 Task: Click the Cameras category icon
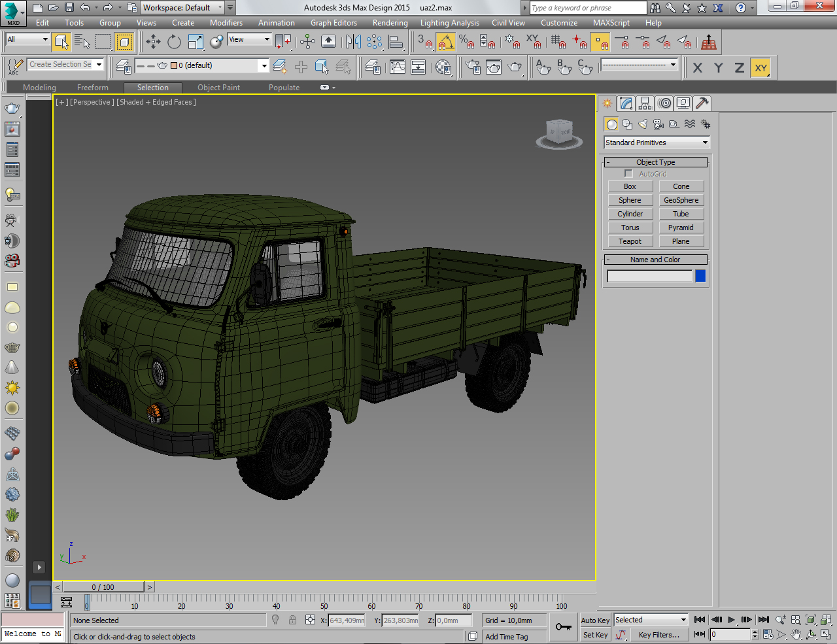point(658,124)
